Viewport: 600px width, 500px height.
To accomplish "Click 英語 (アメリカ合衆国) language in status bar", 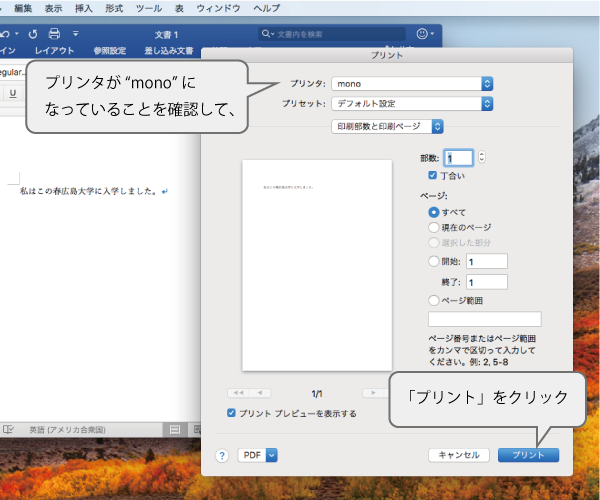I will pyautogui.click(x=67, y=430).
